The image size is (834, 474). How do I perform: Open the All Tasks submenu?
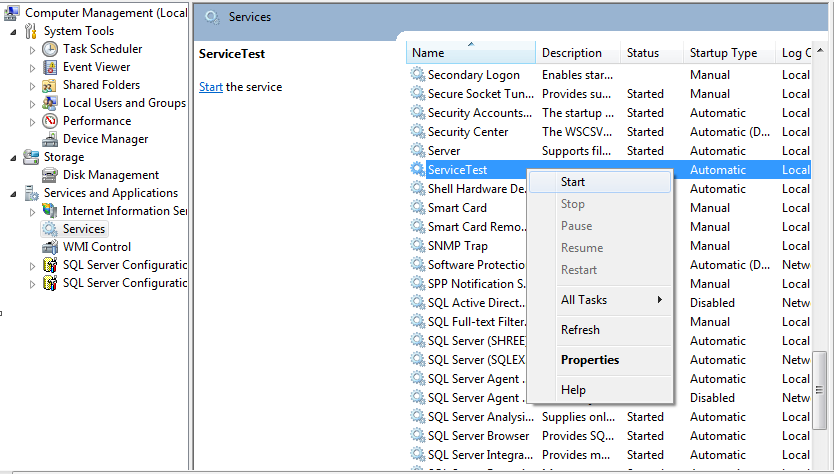600,300
